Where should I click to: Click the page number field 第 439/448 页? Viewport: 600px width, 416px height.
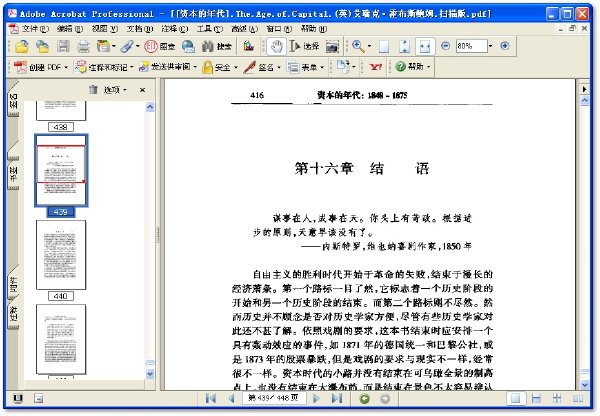point(273,398)
